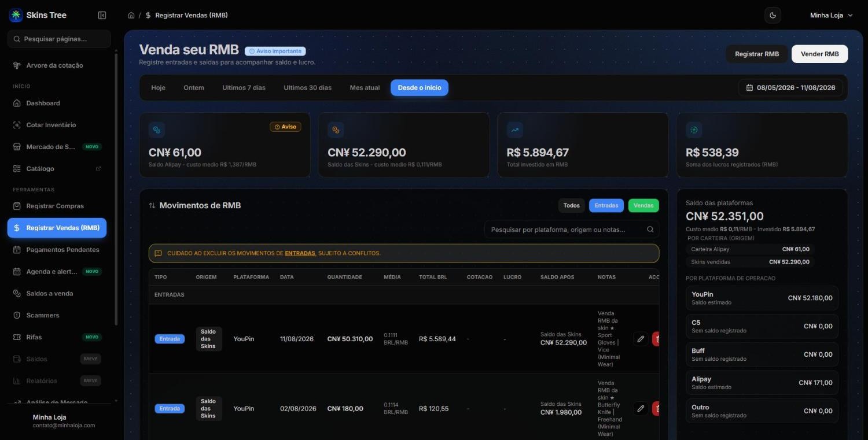Toggle the sidebar collapse icon
The width and height of the screenshot is (868, 440).
coord(102,16)
